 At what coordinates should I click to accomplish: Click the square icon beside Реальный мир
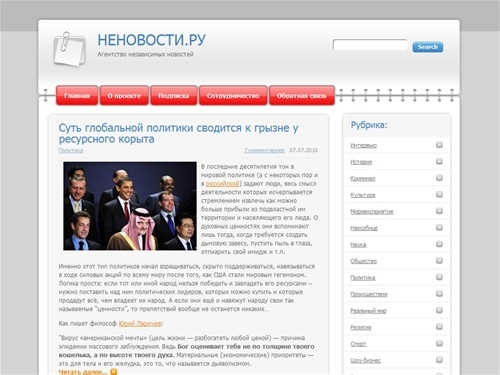pos(439,310)
